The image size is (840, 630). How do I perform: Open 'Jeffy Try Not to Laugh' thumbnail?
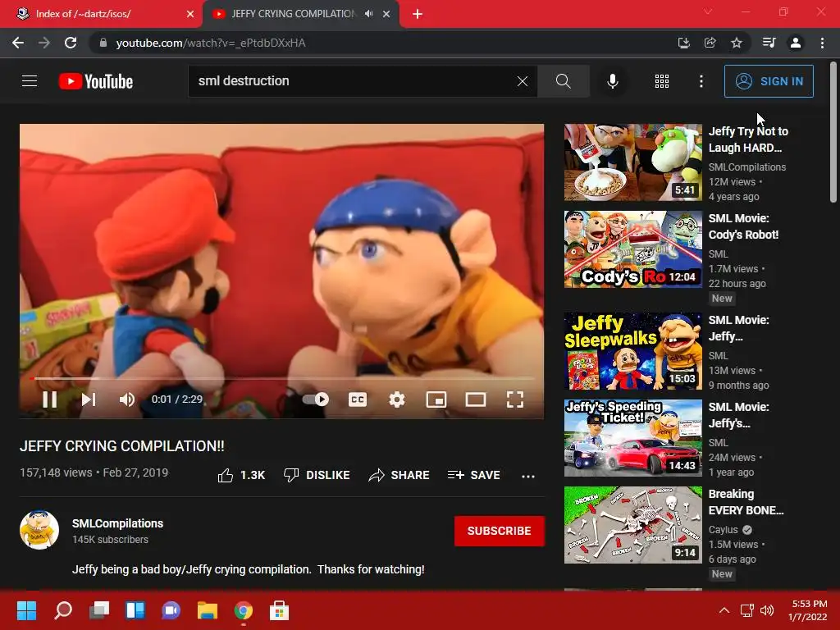pos(632,162)
